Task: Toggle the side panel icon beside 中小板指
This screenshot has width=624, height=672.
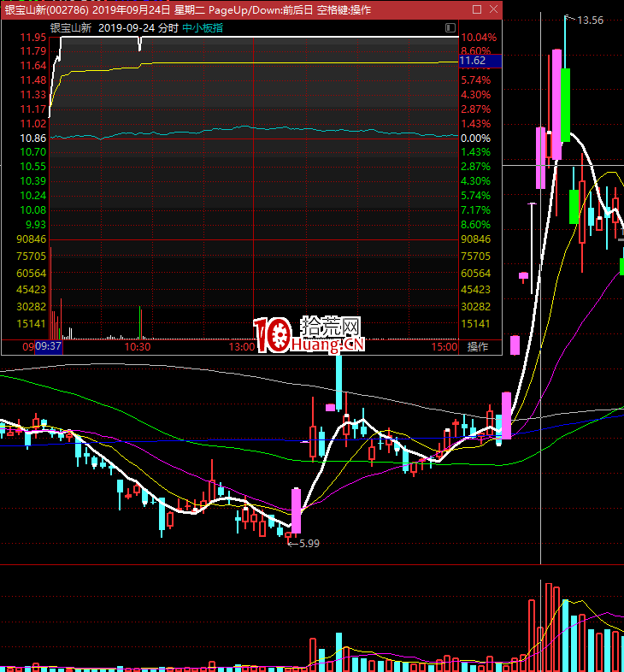Action: (450, 28)
